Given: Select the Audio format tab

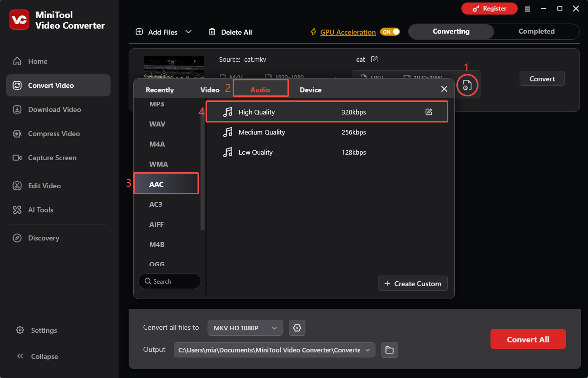Looking at the screenshot, I should point(261,89).
